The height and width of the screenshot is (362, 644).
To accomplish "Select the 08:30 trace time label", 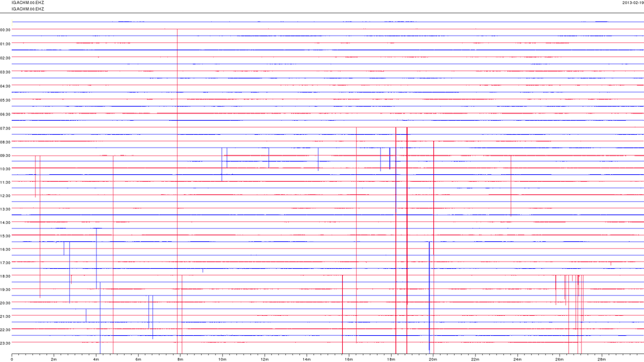I will [x=5, y=142].
